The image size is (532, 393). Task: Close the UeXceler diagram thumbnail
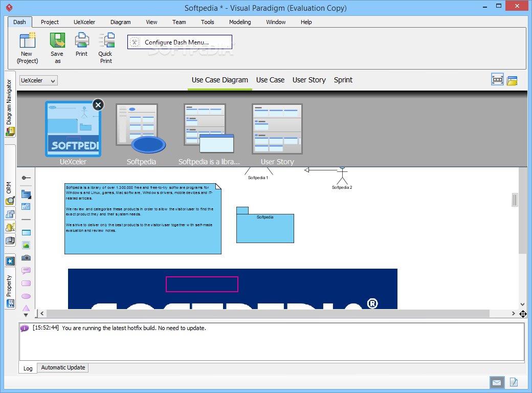pyautogui.click(x=98, y=105)
